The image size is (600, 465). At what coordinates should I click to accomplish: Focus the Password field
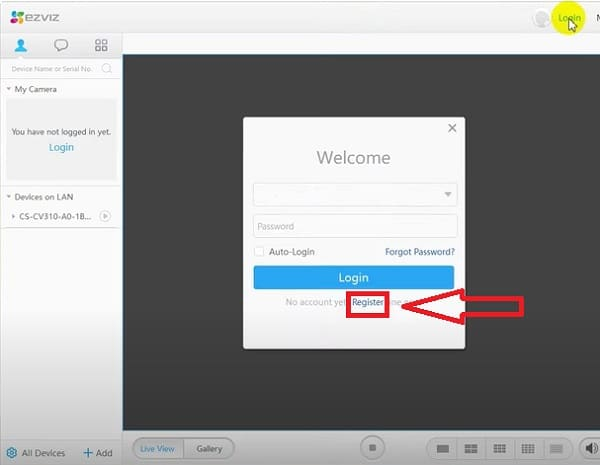tap(355, 226)
